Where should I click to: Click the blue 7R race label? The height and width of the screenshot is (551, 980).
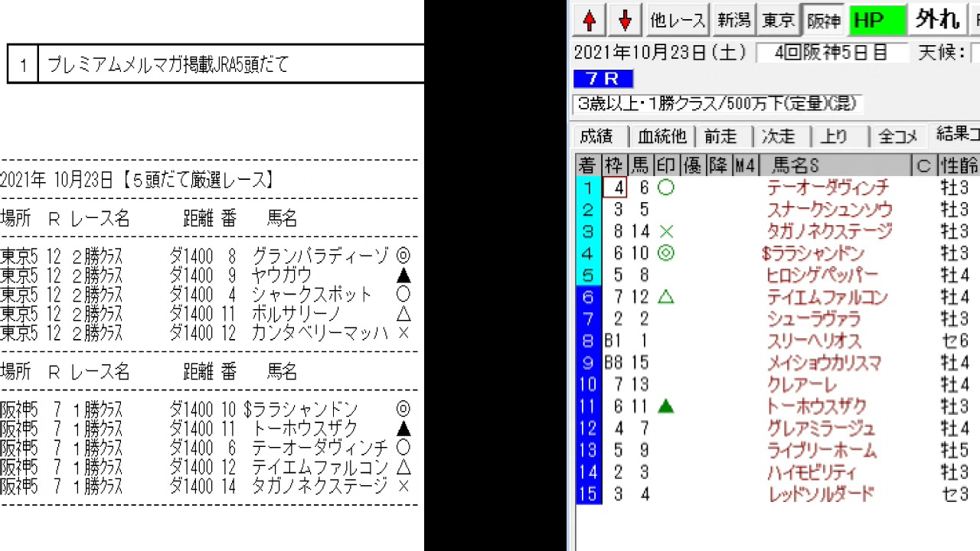603,79
